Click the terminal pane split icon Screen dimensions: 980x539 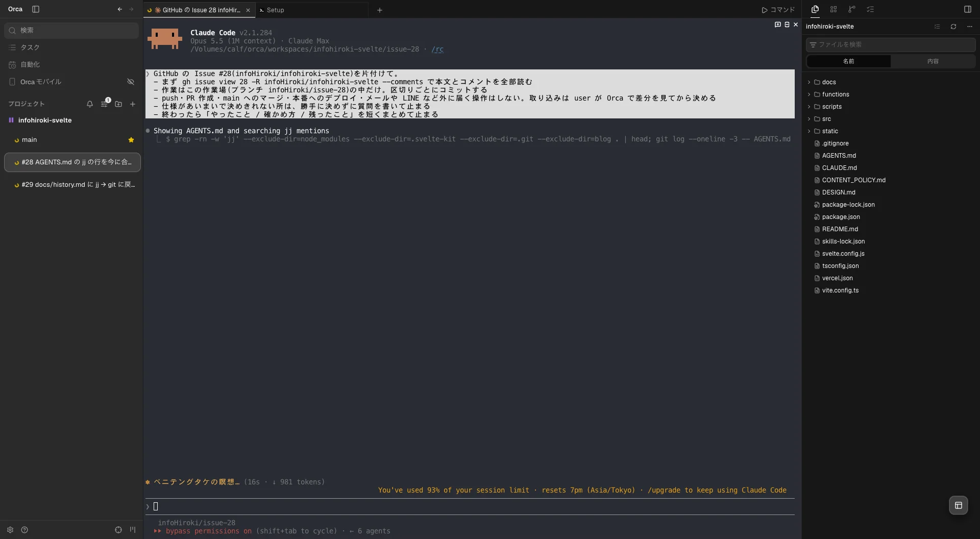point(787,24)
